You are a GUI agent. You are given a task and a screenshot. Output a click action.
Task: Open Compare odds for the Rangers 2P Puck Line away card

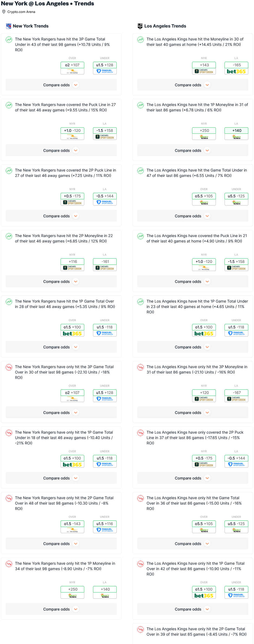coord(61,216)
